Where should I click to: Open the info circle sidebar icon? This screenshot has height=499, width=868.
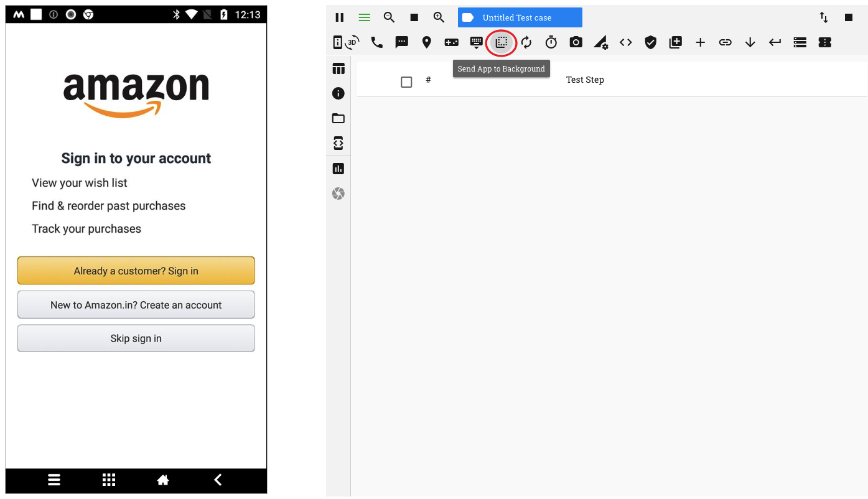pos(338,93)
